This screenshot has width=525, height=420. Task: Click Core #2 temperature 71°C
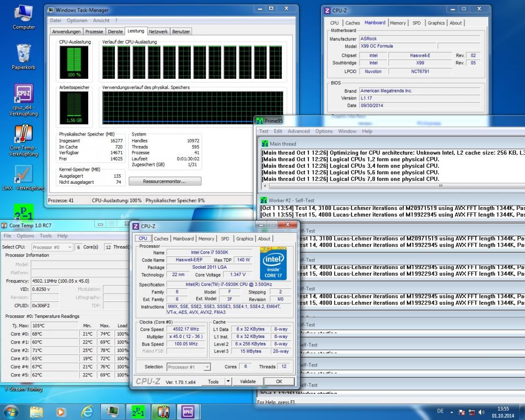point(54,350)
